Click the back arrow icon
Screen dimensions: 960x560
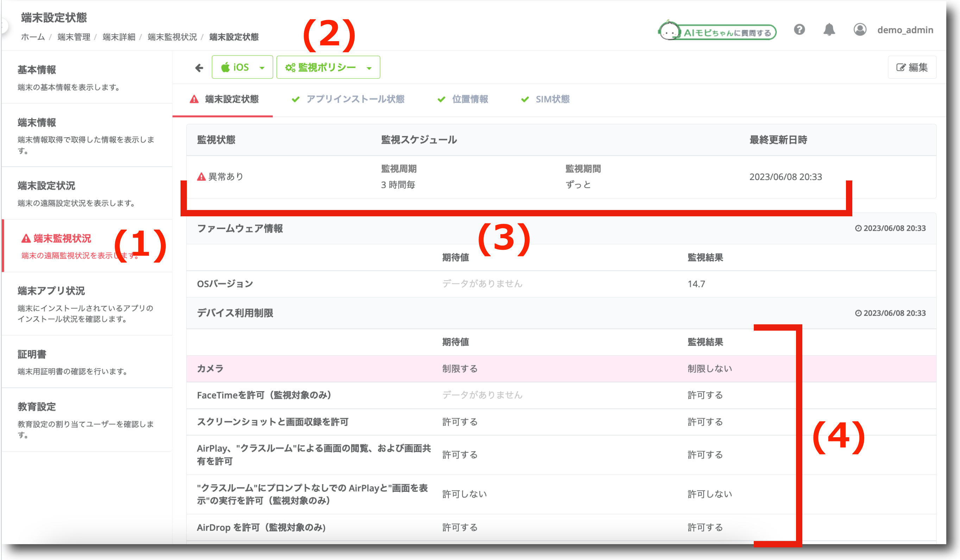(x=199, y=68)
